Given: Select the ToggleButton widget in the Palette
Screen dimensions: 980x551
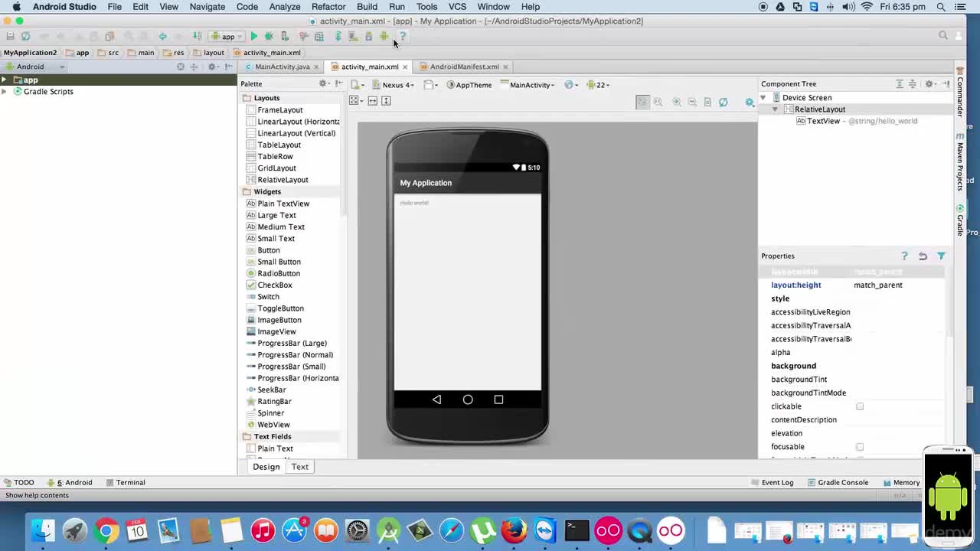Looking at the screenshot, I should coord(275,308).
